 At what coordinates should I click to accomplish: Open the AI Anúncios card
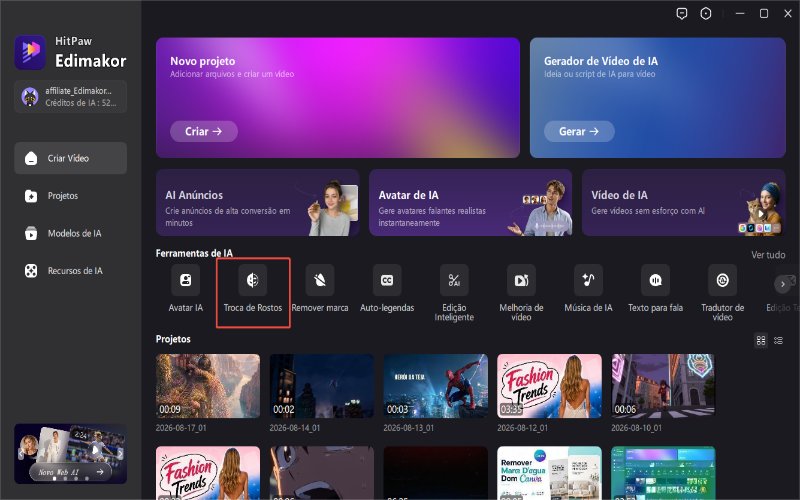[x=258, y=203]
